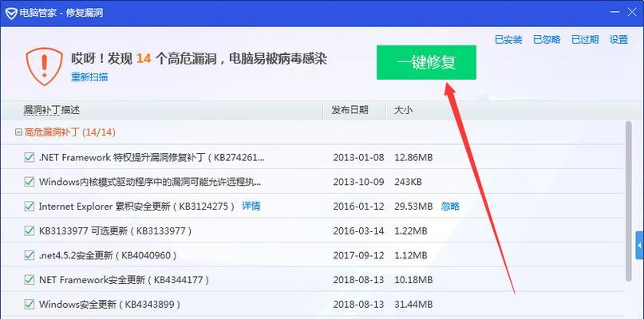Click the size value 1.12MB

coord(411,255)
